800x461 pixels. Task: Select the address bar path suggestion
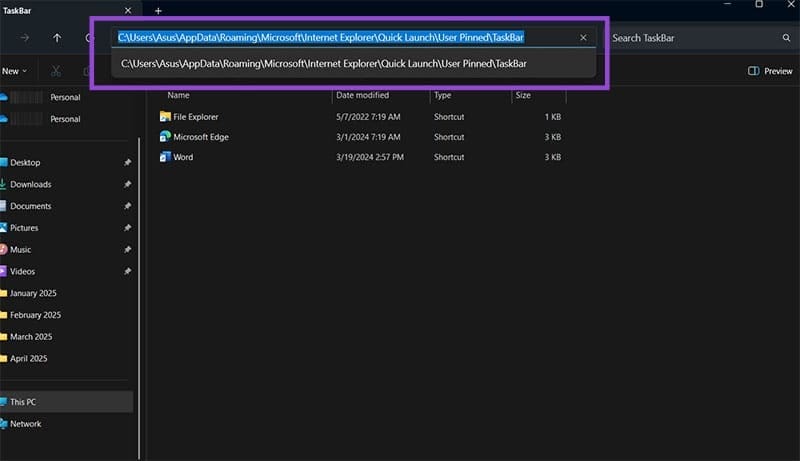(324, 63)
